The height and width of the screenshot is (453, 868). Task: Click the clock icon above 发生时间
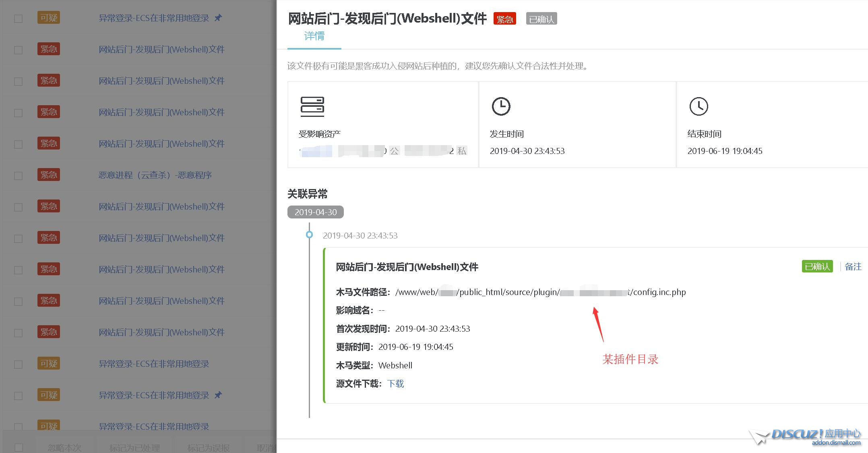[501, 106]
